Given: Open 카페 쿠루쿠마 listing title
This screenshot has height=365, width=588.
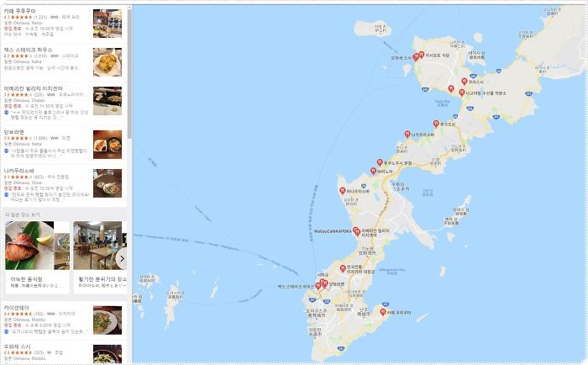Looking at the screenshot, I should (x=20, y=11).
